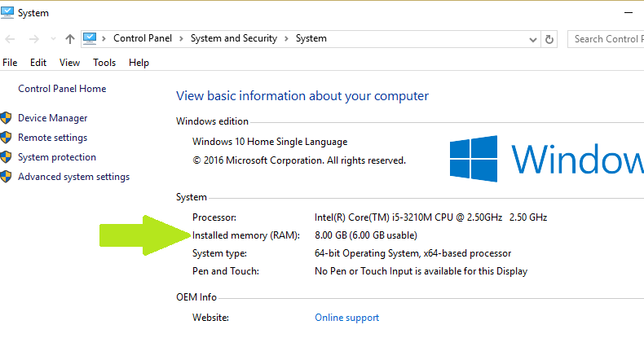Viewport: 644px width, 338px height.
Task: Expand the chevron after Control Panel breadcrumb
Action: [x=183, y=38]
